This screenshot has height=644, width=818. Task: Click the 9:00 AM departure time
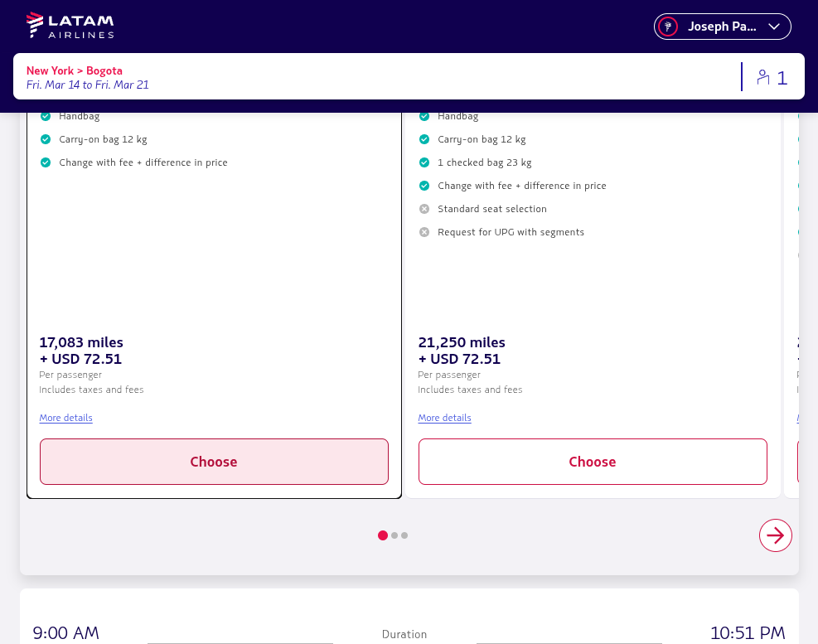(x=65, y=633)
